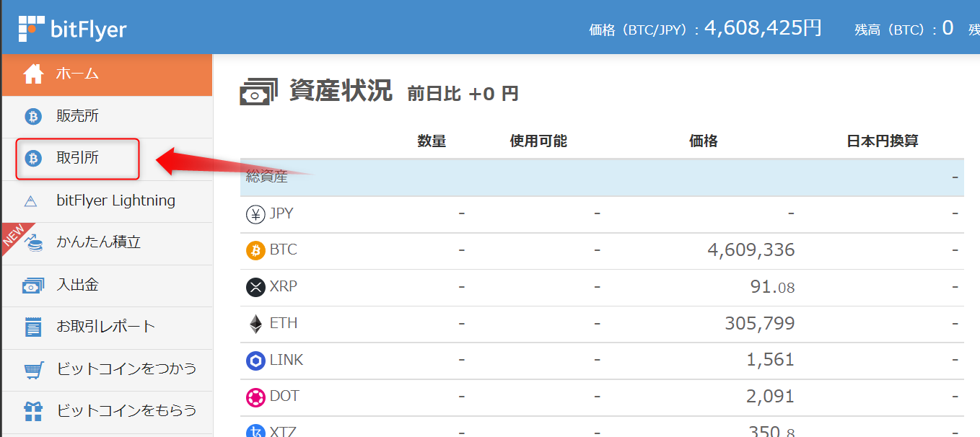The image size is (980, 437).
Task: Click the XRP currency label
Action: point(284,287)
